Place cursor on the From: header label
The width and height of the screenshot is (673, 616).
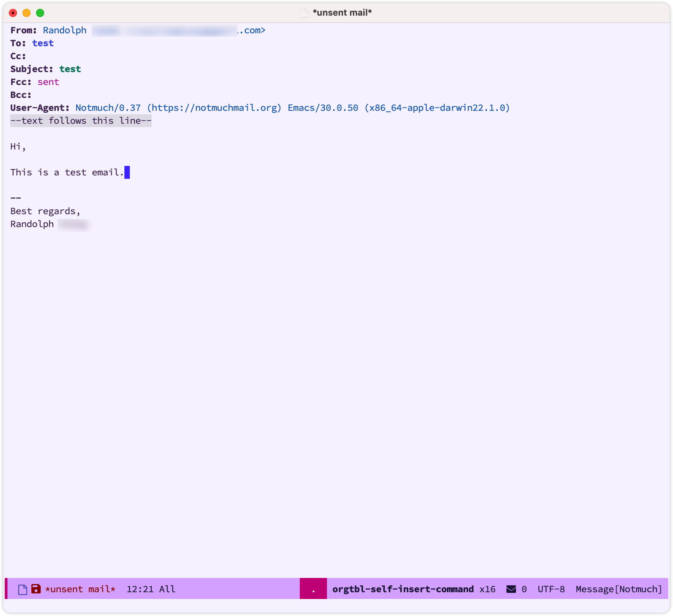[x=23, y=30]
